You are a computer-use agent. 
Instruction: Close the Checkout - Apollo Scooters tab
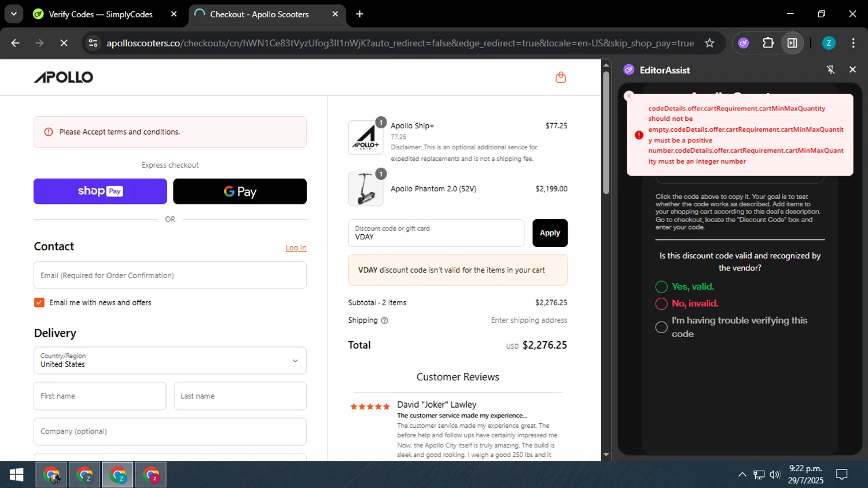335,14
